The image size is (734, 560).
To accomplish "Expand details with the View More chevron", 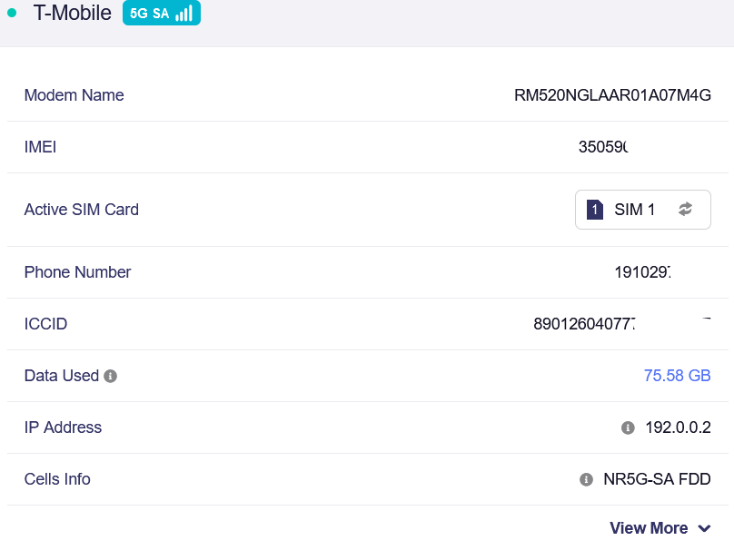I will 704,529.
